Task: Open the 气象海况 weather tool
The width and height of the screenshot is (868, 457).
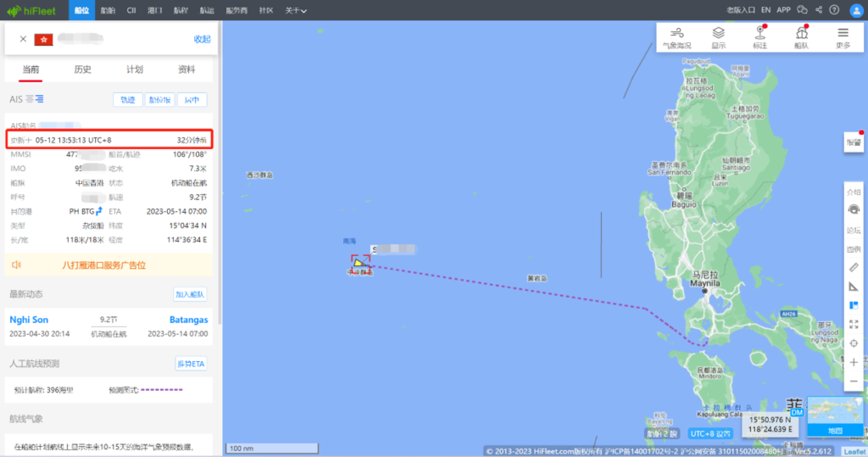Action: tap(676, 37)
